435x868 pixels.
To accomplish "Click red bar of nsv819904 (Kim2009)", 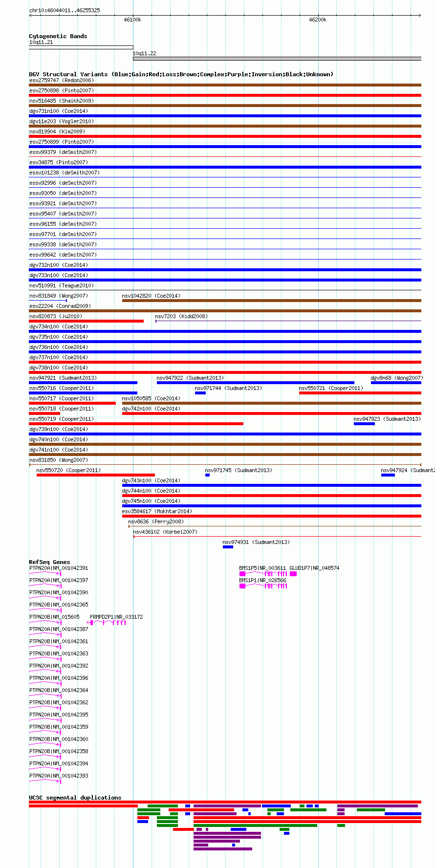I will (225, 136).
